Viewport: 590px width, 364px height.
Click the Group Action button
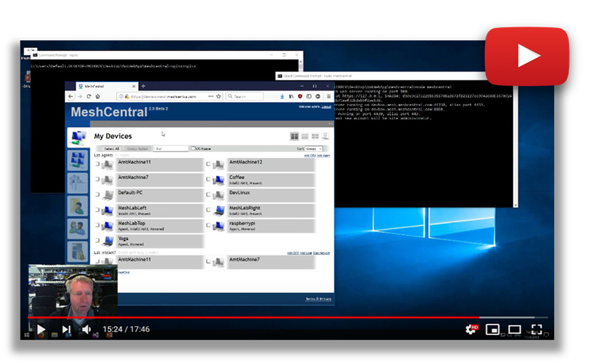tap(137, 149)
